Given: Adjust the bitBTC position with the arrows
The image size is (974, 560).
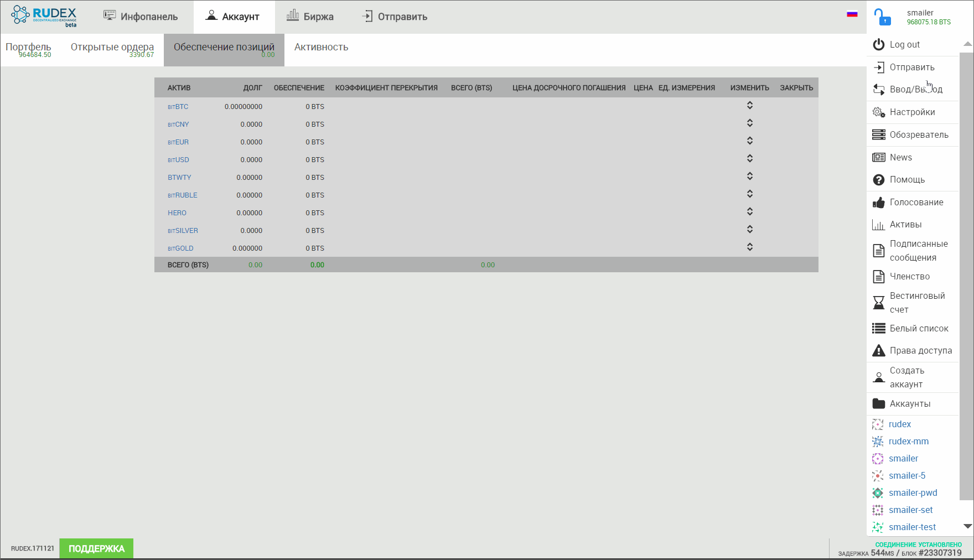Looking at the screenshot, I should pos(750,105).
